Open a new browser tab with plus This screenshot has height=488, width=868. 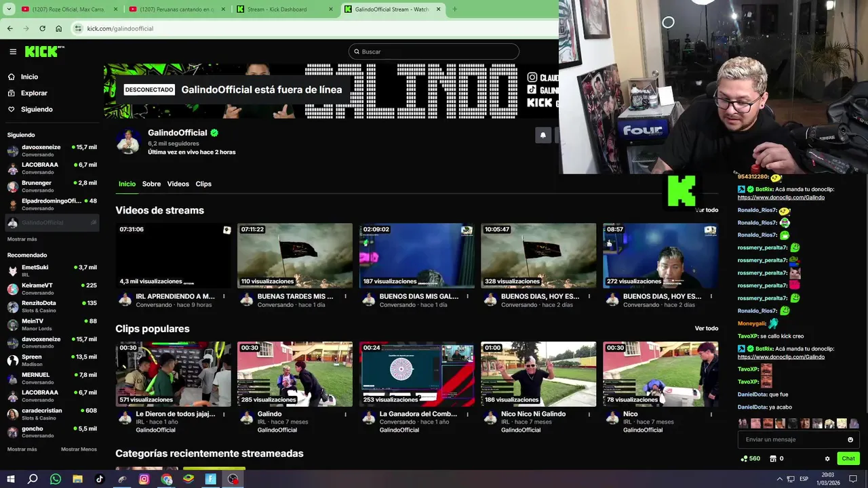pyautogui.click(x=454, y=9)
